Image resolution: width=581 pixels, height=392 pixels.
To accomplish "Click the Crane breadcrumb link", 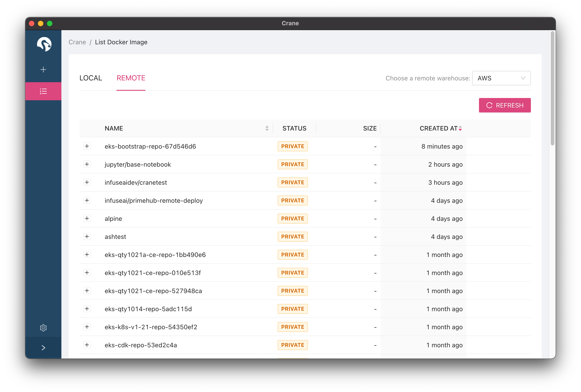I will (77, 42).
